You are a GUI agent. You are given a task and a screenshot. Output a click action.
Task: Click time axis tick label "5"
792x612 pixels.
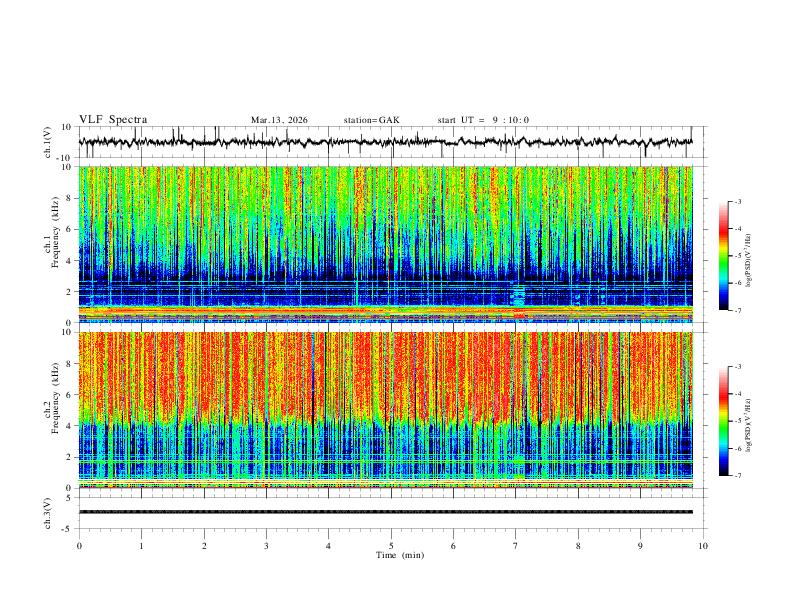click(x=391, y=546)
